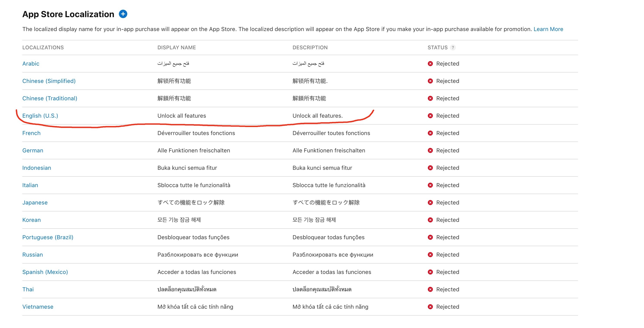
Task: Open the Korean localization entry
Action: 31,220
